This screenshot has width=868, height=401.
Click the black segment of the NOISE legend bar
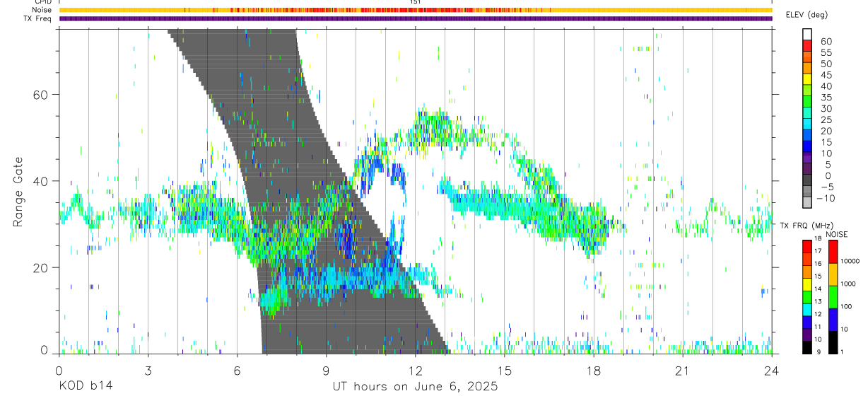(833, 342)
